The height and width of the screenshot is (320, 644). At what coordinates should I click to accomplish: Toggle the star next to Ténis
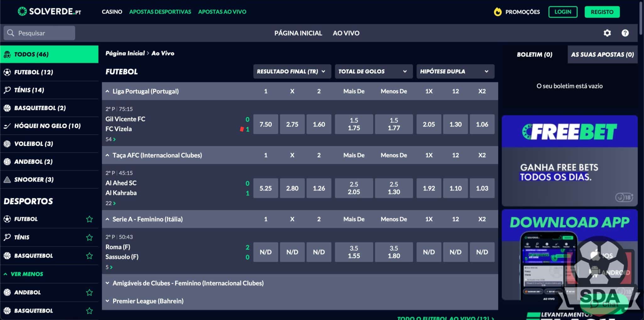[90, 237]
